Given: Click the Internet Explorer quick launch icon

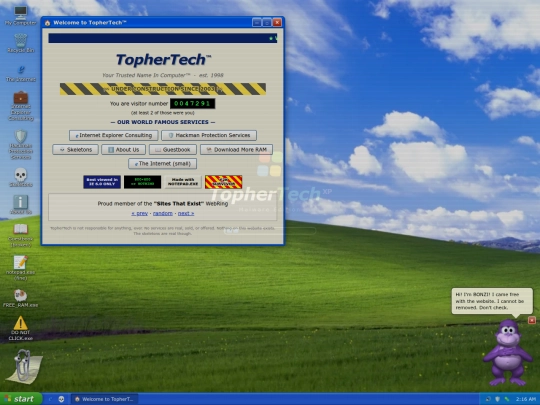Looking at the screenshot, I should [51, 399].
